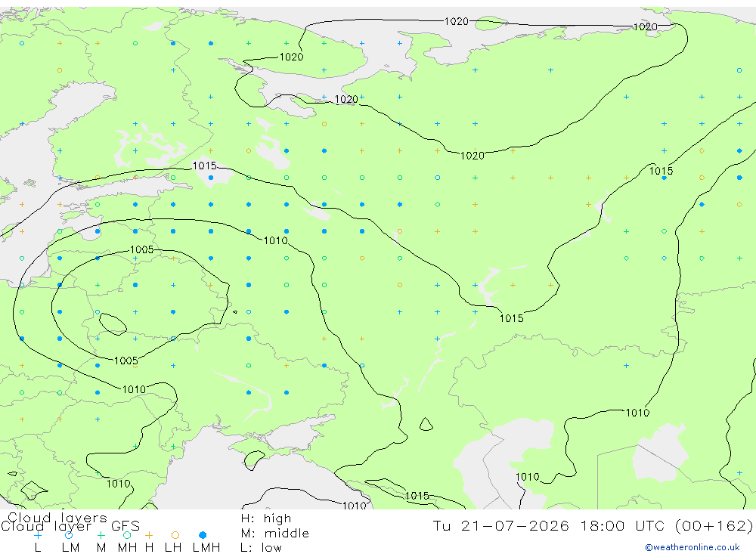Click the orange plus legend symbol for H

click(x=149, y=535)
